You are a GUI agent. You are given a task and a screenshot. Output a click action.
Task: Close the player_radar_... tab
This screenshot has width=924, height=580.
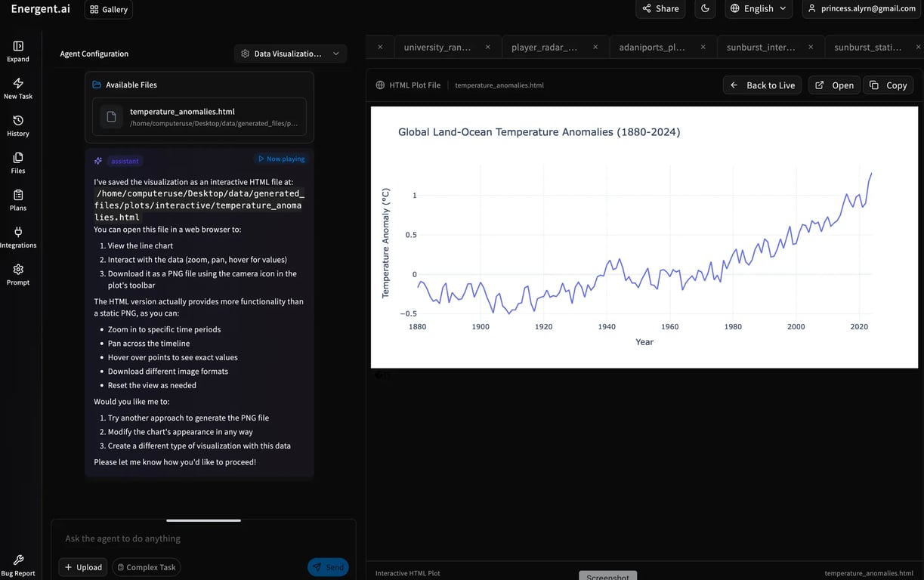(x=595, y=47)
